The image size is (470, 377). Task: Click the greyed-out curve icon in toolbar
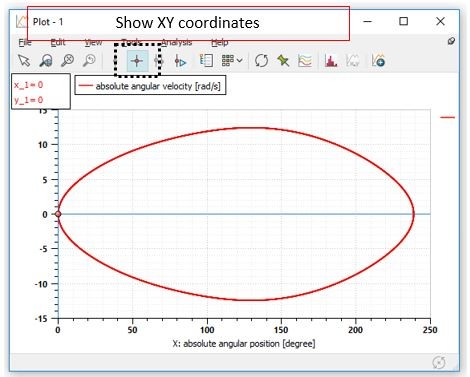point(353,61)
